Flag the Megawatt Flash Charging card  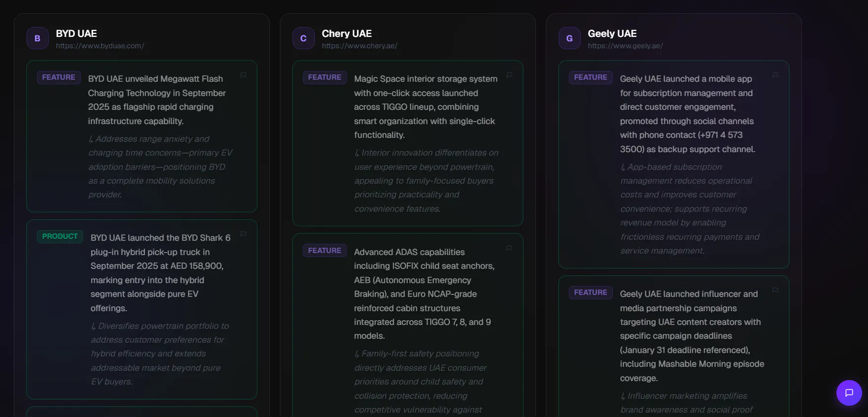243,75
